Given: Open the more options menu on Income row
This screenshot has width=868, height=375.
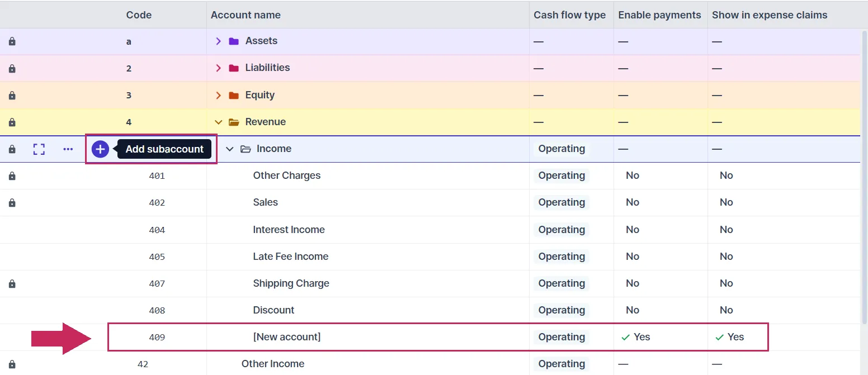Looking at the screenshot, I should coord(68,149).
